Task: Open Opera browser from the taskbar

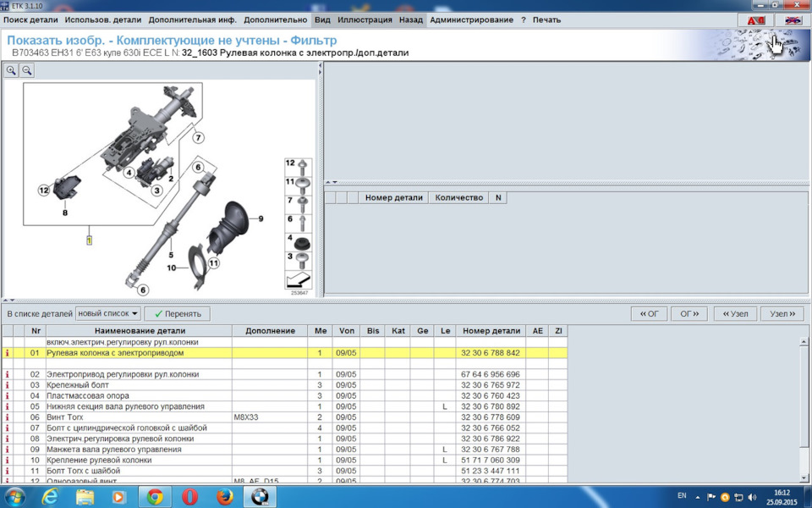Action: pos(189,497)
